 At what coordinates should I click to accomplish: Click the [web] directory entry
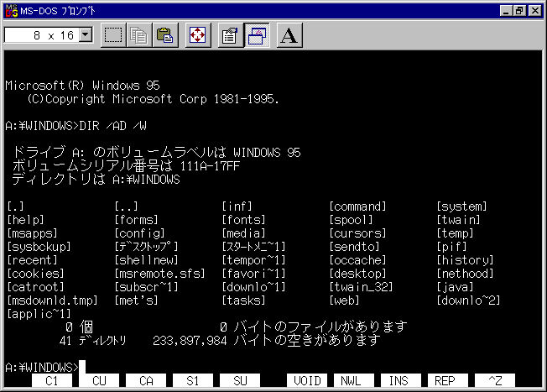click(x=344, y=301)
